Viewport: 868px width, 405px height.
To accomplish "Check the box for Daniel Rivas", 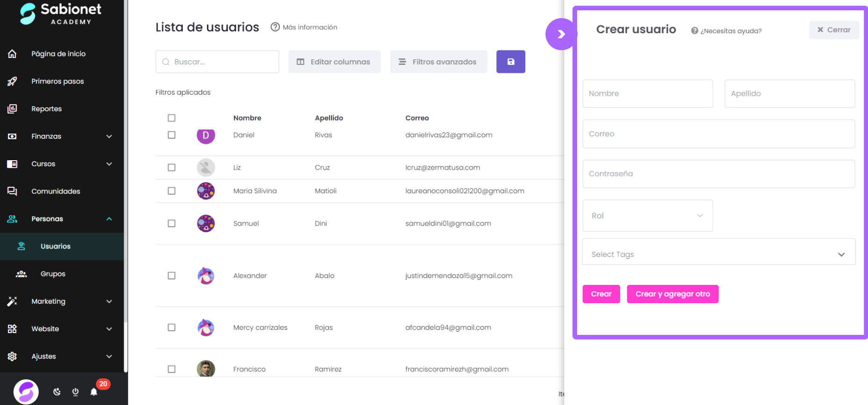I will pos(171,135).
